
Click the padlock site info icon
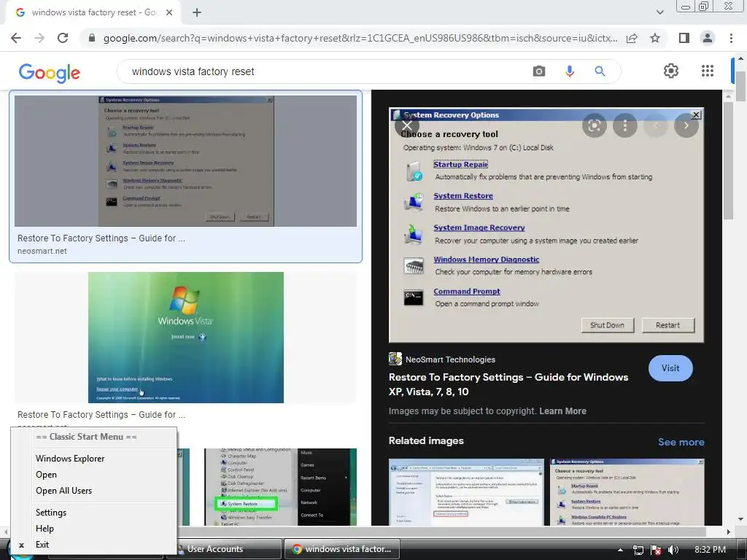(x=92, y=38)
